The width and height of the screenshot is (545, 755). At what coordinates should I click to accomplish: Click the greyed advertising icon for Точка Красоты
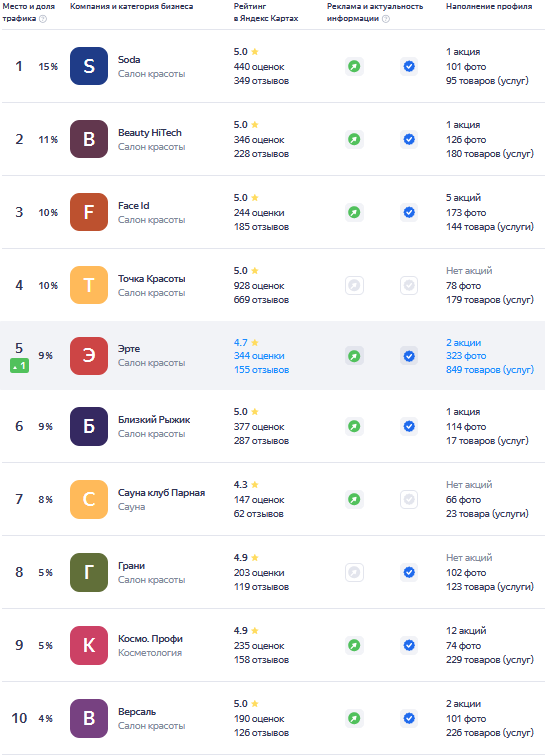pos(354,286)
